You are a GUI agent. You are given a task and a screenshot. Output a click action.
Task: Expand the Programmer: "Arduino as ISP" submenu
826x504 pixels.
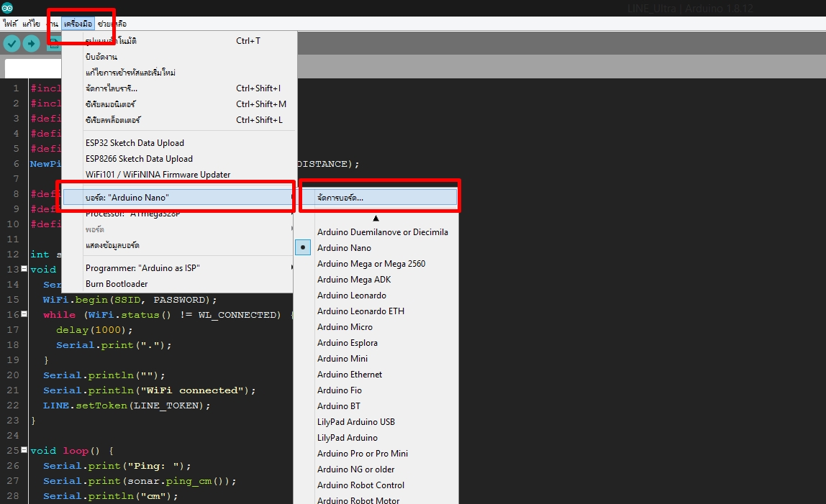pyautogui.click(x=178, y=268)
